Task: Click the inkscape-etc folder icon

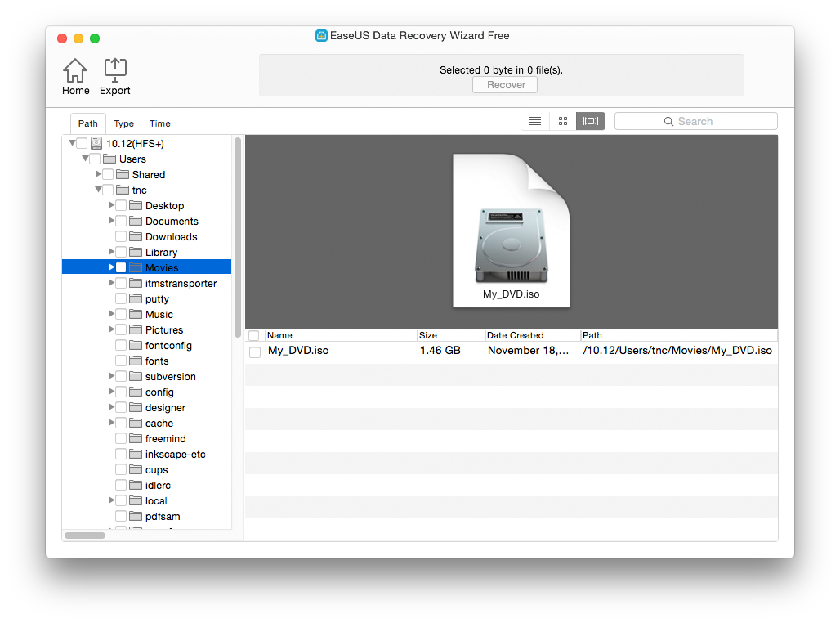Action: pyautogui.click(x=136, y=454)
